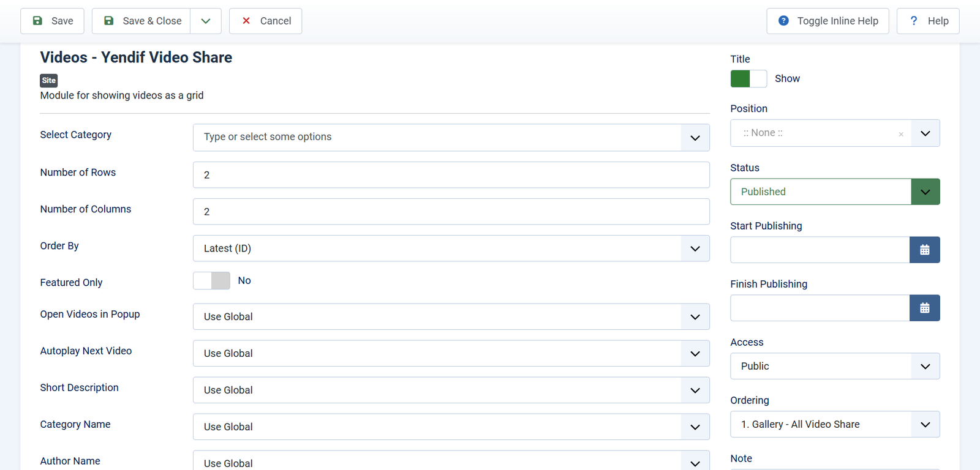The width and height of the screenshot is (980, 470).
Task: Click the Start Publishing date field
Action: 820,250
